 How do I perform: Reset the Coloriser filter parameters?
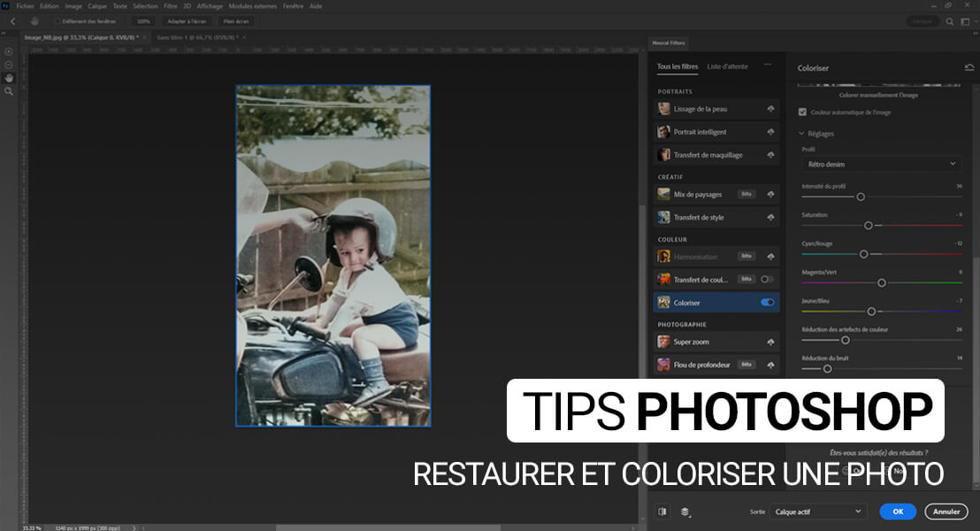coord(969,67)
